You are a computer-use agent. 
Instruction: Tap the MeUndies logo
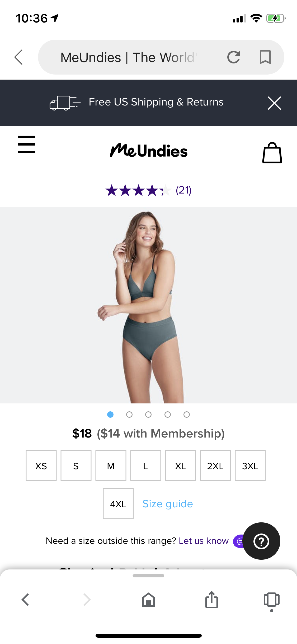click(x=149, y=150)
